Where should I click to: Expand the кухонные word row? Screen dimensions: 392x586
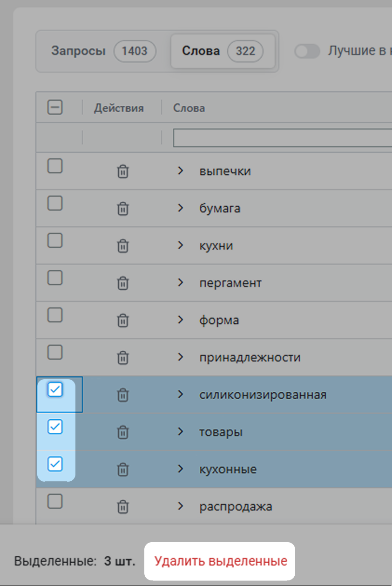(181, 469)
